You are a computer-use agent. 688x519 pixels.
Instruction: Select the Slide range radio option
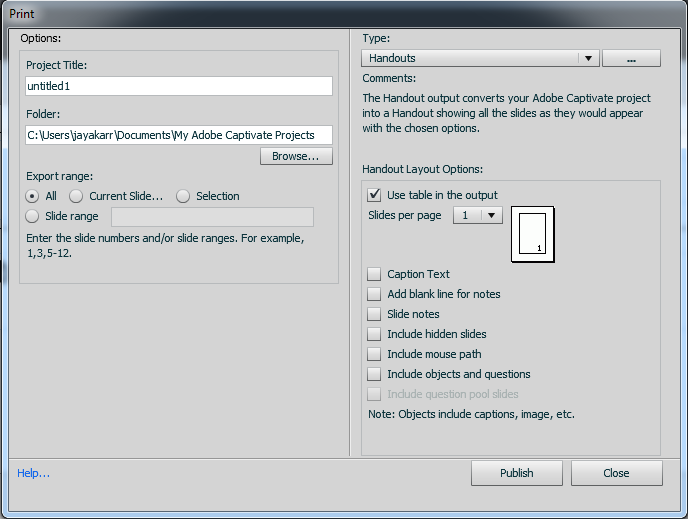pyautogui.click(x=32, y=216)
